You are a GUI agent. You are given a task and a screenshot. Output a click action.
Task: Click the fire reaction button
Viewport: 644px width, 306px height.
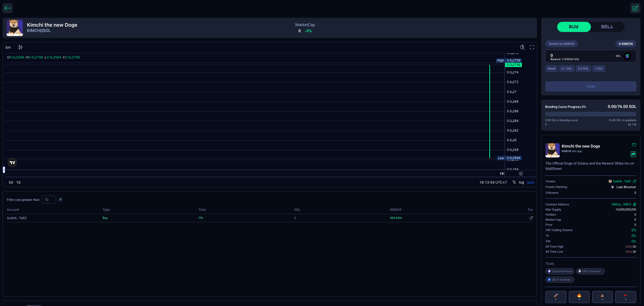[x=579, y=297]
